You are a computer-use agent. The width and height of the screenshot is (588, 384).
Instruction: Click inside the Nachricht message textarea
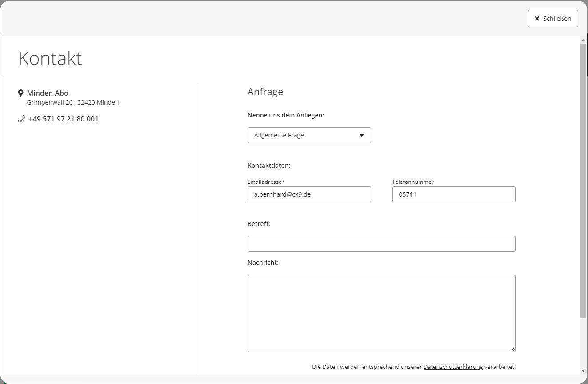tap(381, 313)
